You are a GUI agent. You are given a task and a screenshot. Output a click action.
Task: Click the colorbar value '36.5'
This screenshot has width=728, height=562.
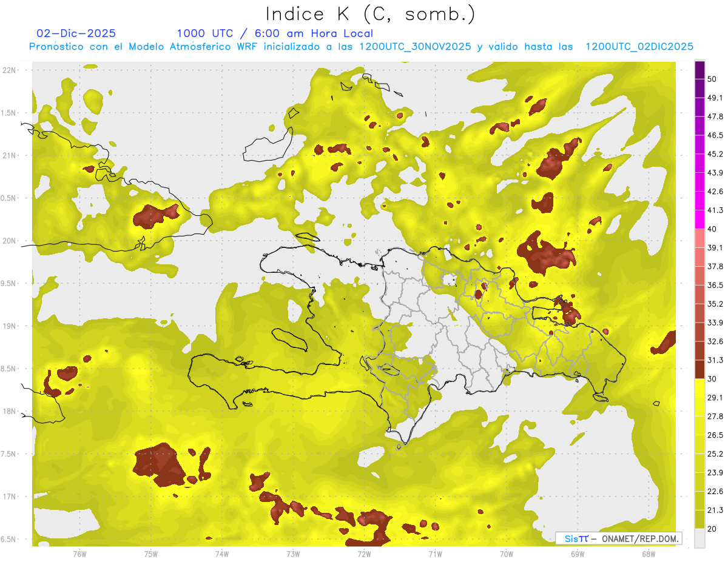click(x=716, y=285)
